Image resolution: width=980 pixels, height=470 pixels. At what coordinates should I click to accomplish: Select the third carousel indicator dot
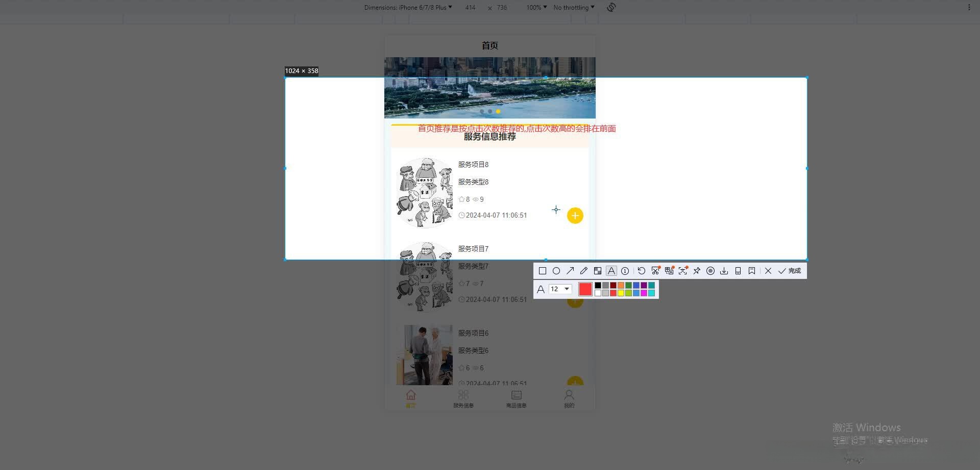pos(498,111)
